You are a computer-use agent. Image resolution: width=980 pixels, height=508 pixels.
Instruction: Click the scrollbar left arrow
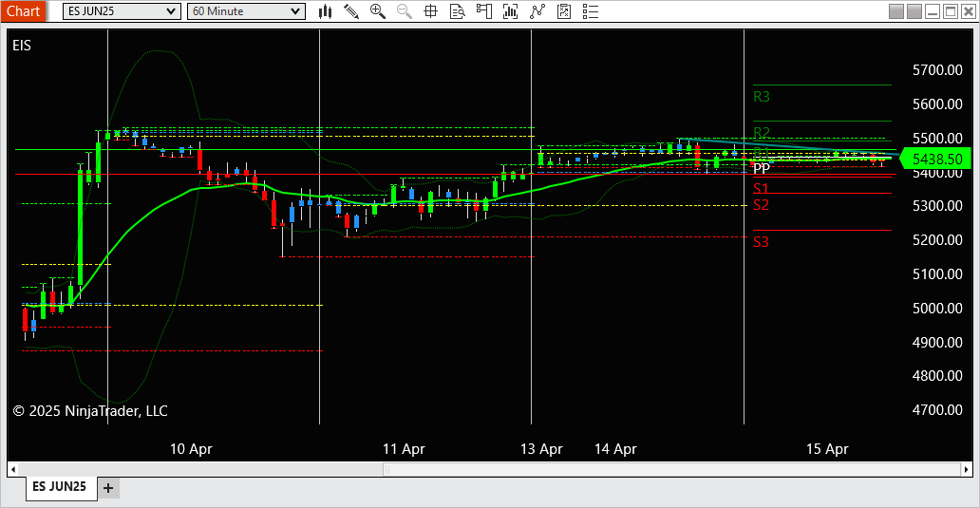click(12, 469)
